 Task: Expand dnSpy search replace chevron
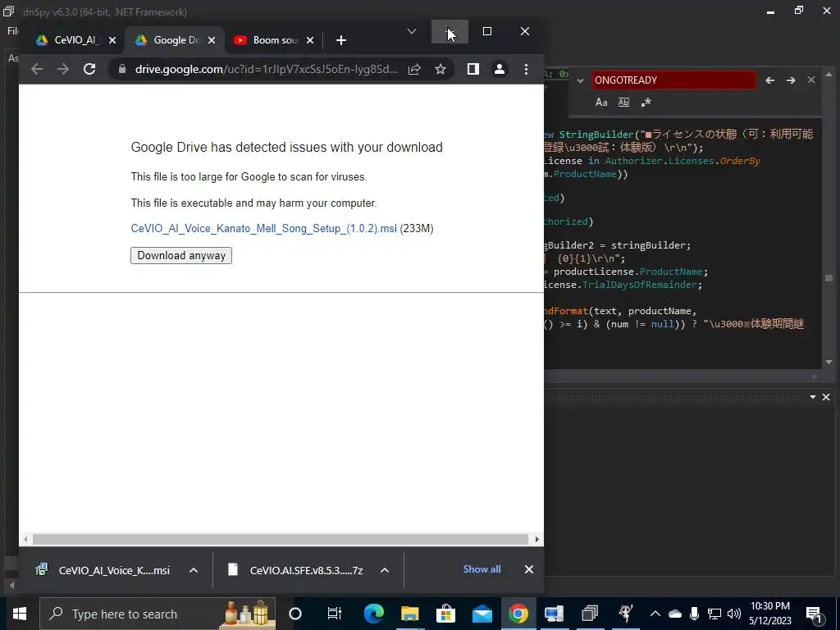(x=580, y=81)
